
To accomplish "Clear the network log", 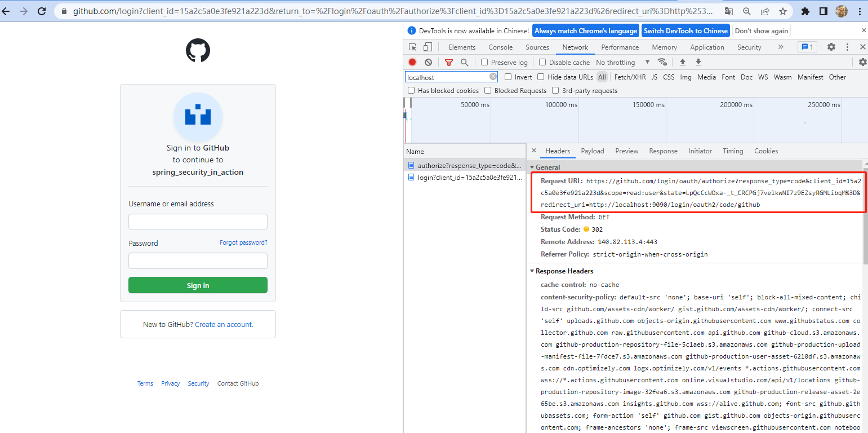I will pyautogui.click(x=428, y=62).
